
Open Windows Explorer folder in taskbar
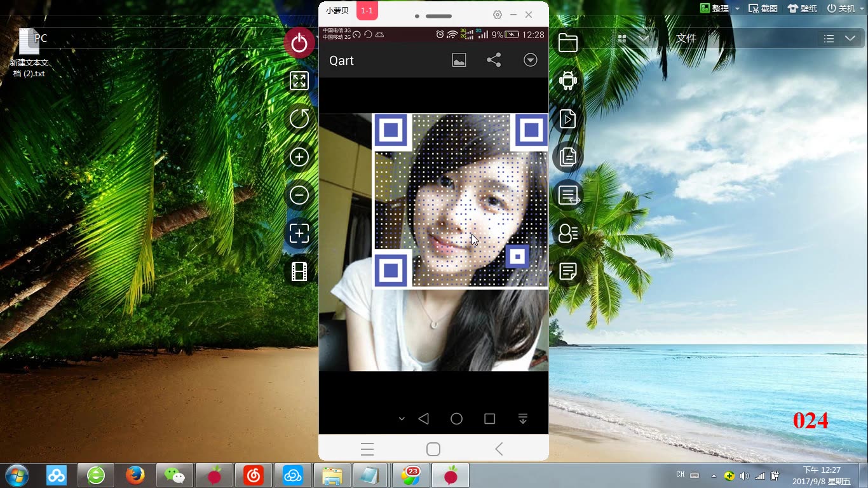tap(332, 475)
